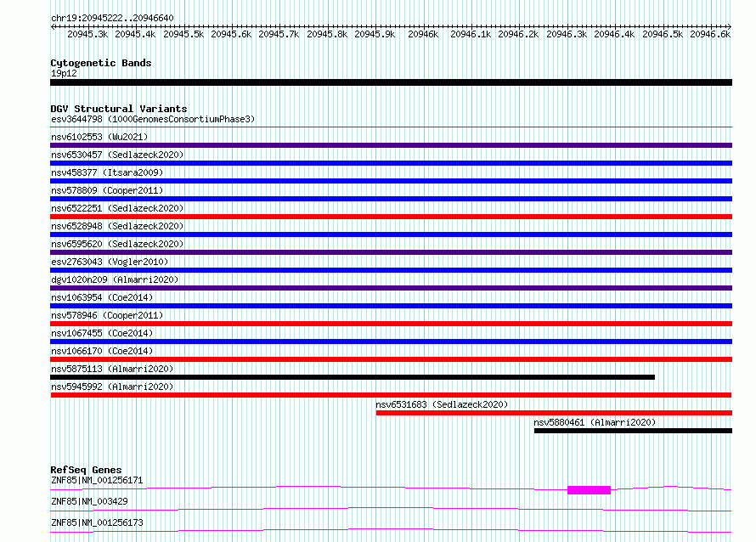Select the RefSeq Genes track heading
Viewport: 756px width, 542px height.
point(87,470)
